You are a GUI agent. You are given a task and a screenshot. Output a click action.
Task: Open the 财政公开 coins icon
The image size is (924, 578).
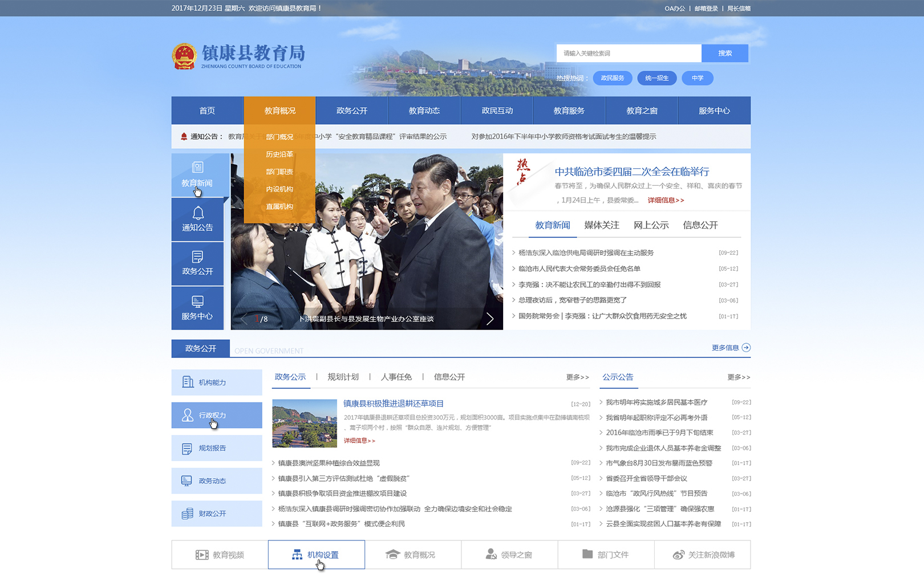coord(187,514)
